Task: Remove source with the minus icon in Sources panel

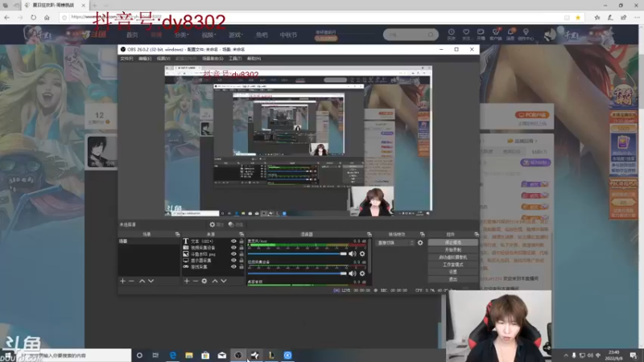Action: (196, 281)
